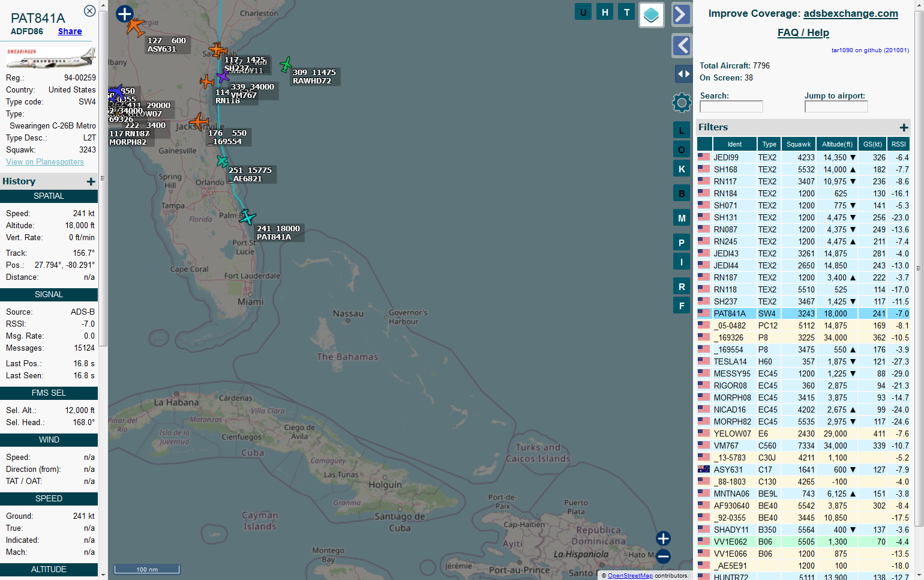This screenshot has width=924, height=580.
Task: Click the F map option button
Action: [681, 306]
